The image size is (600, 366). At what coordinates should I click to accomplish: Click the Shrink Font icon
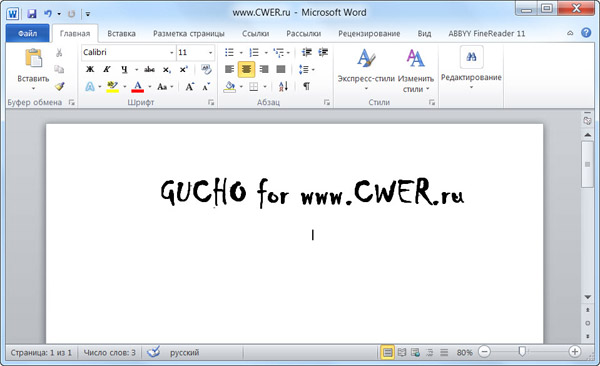207,87
